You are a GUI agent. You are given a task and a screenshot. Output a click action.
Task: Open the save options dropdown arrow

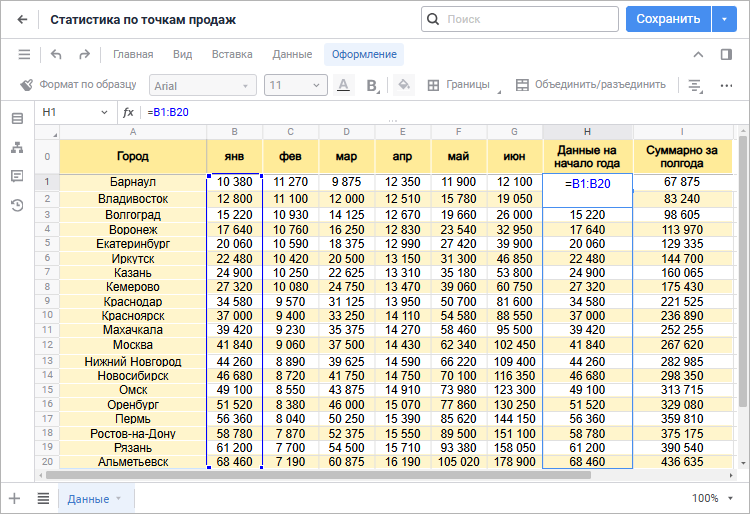pos(724,19)
